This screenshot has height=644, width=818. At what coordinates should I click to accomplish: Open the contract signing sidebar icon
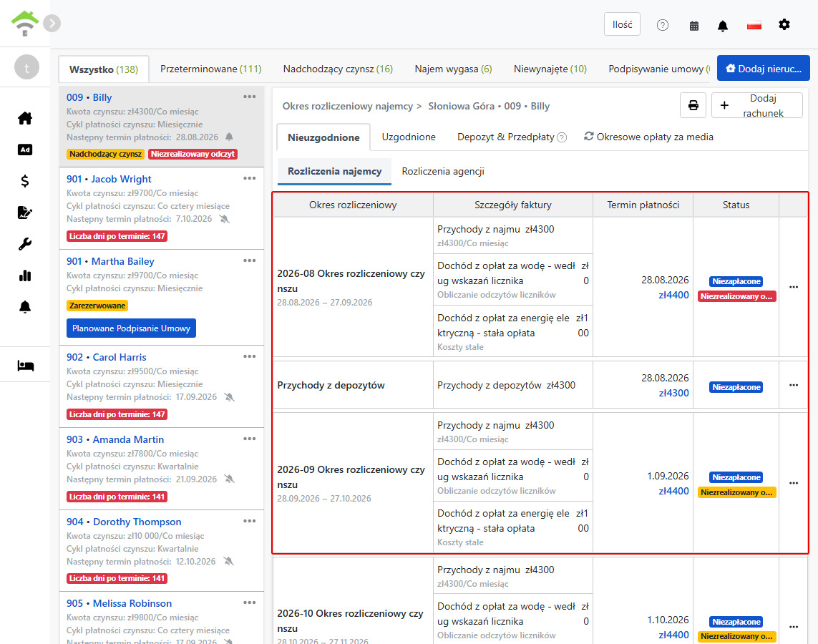tap(25, 213)
